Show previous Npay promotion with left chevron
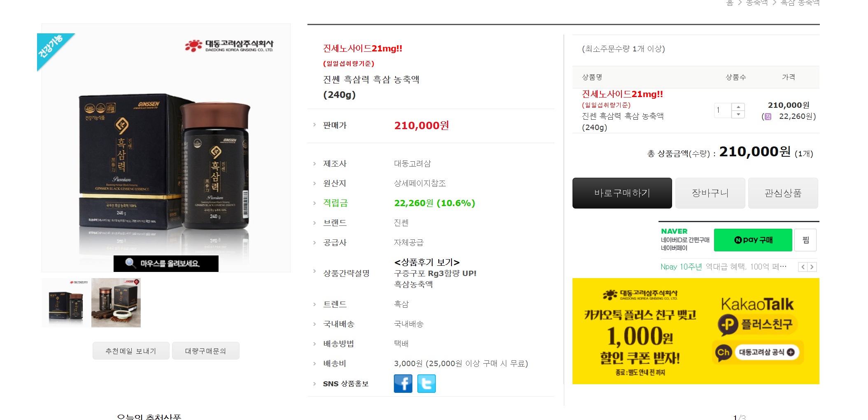The width and height of the screenshot is (868, 420). [803, 267]
